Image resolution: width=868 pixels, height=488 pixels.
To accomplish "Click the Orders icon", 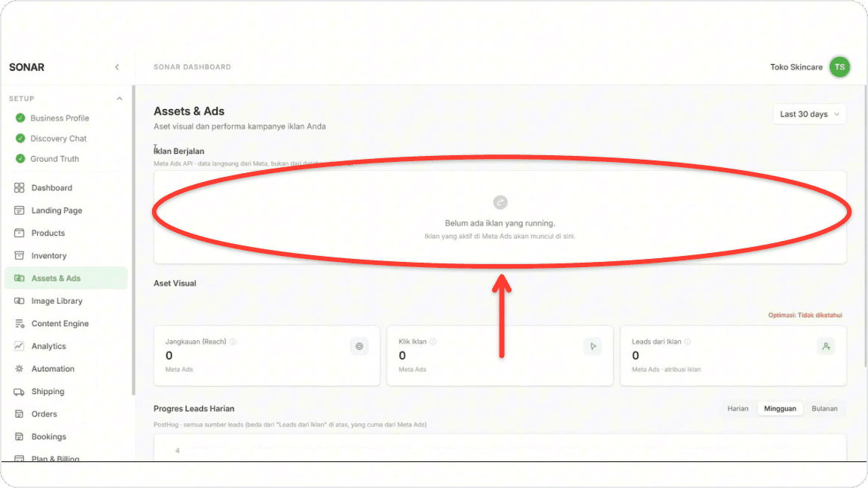I will point(19,414).
